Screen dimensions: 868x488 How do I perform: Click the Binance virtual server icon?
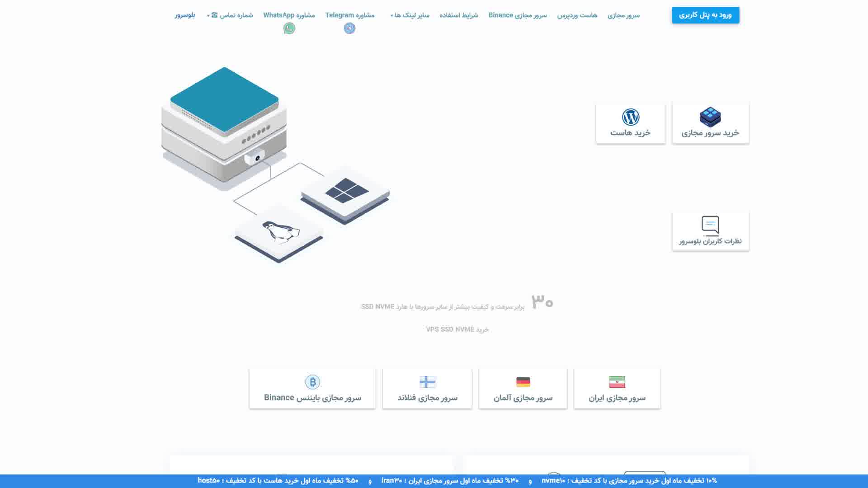pyautogui.click(x=312, y=381)
